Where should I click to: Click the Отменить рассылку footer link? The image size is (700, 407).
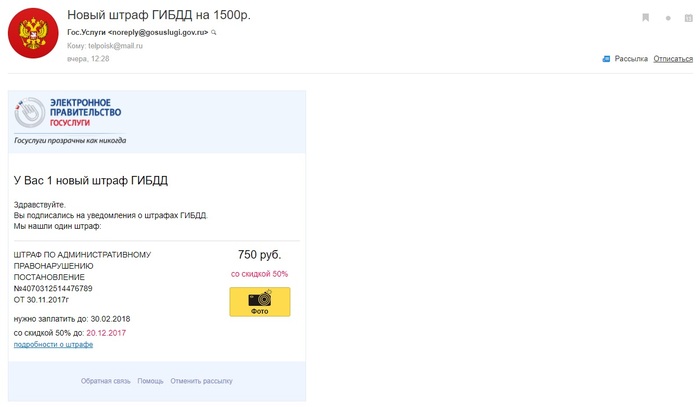coord(201,381)
